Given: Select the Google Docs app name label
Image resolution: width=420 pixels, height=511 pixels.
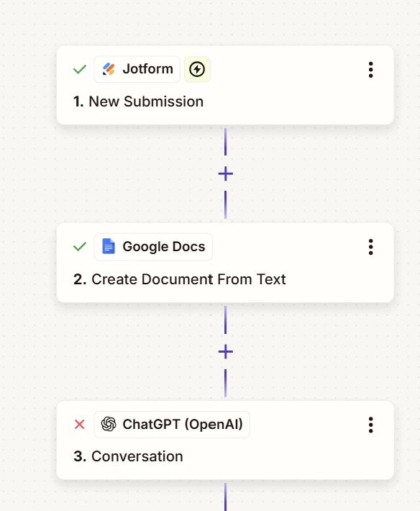Looking at the screenshot, I should coord(164,247).
